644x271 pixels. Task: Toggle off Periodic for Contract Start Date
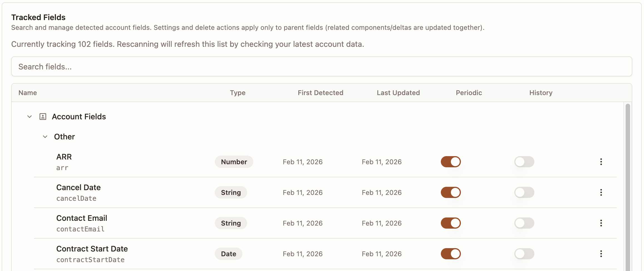(x=451, y=254)
